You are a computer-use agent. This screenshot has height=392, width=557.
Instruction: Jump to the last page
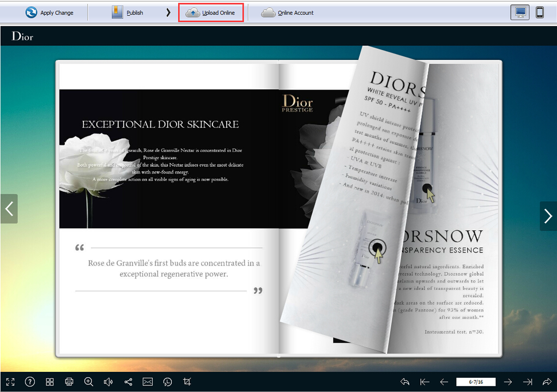[x=528, y=382]
